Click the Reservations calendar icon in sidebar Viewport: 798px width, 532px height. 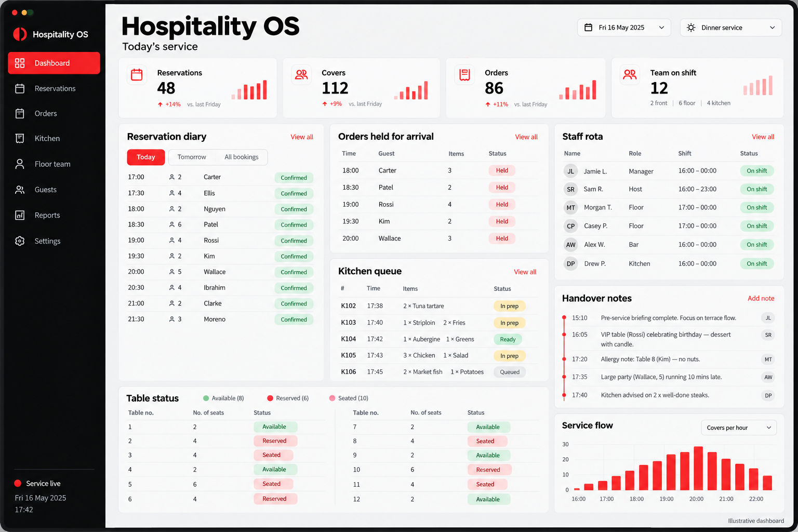[20, 88]
